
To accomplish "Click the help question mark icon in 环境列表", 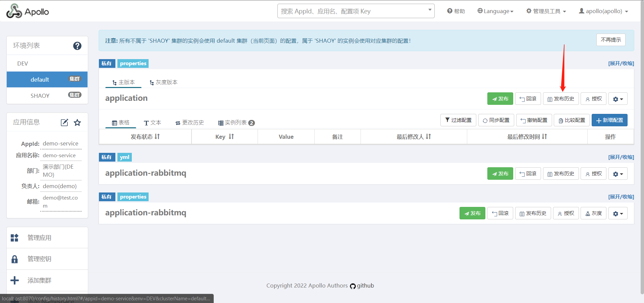I will tap(77, 46).
